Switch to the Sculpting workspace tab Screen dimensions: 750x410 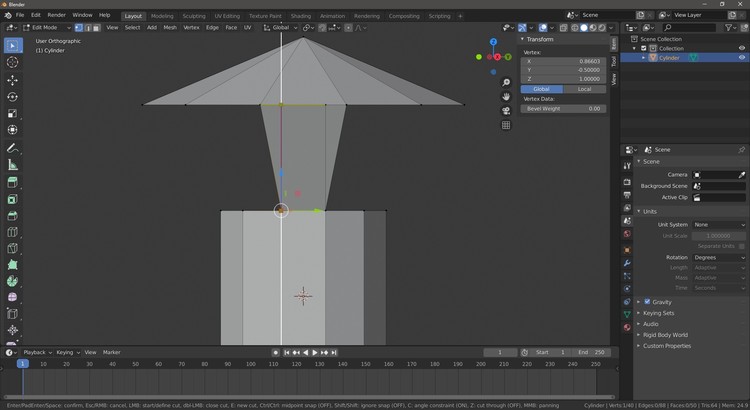[194, 16]
